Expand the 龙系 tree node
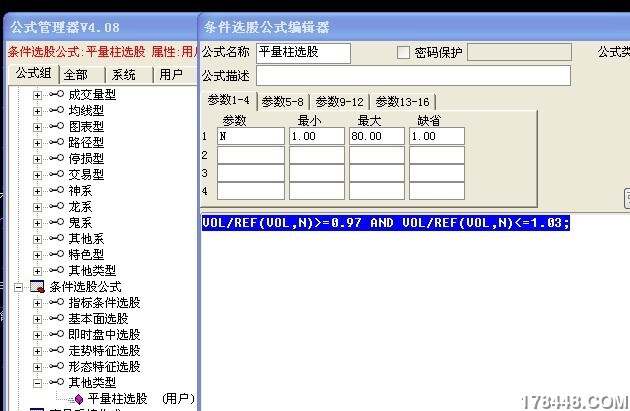630x411 pixels. (x=37, y=207)
